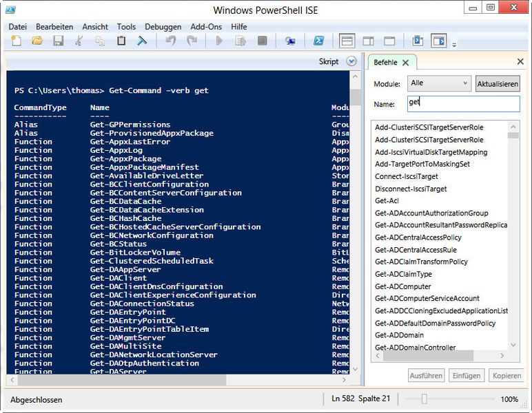Screen dimensions: 532x413
Task: Select Connect-IscsiTarget in the list
Action: point(406,176)
